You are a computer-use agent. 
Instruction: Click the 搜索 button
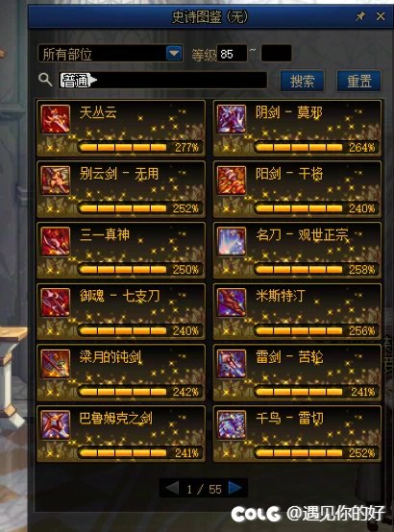click(302, 81)
